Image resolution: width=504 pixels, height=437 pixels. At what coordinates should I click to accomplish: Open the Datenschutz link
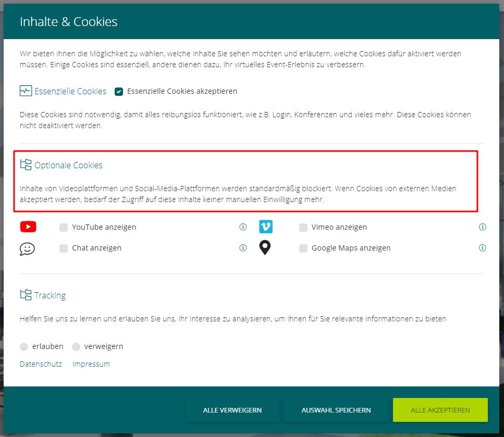[41, 364]
